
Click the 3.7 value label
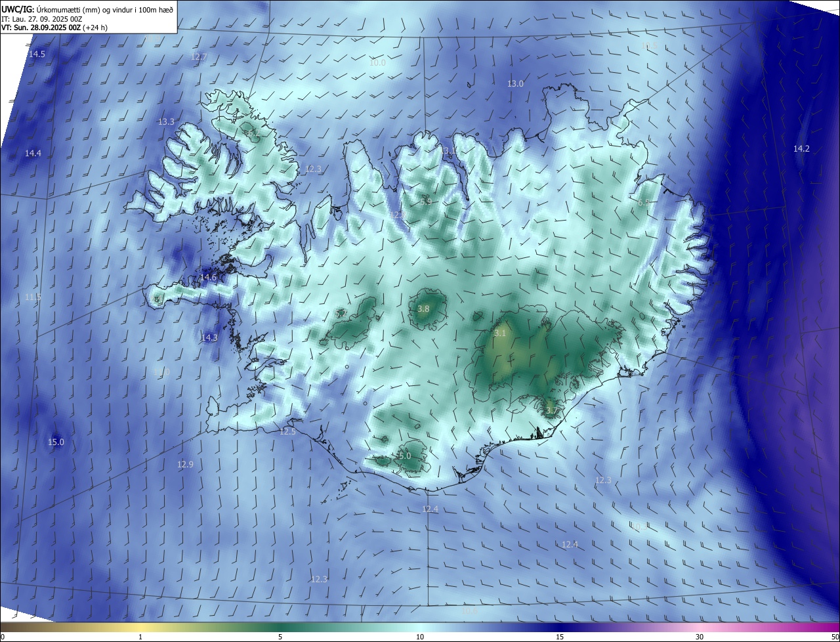coord(551,412)
